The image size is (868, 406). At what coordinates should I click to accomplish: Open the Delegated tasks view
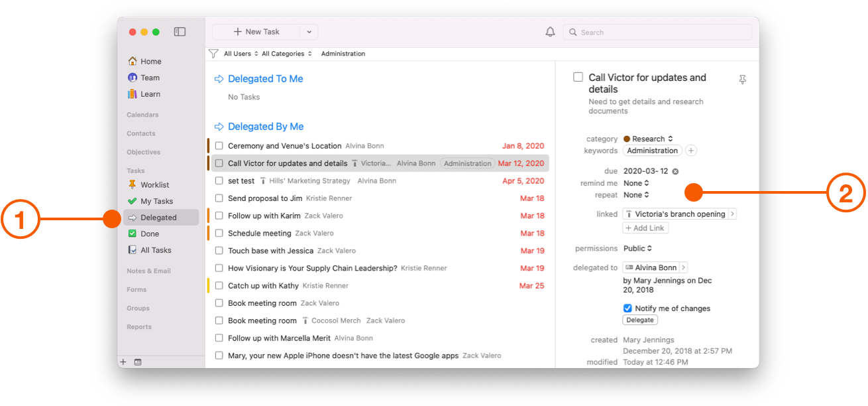click(x=159, y=217)
